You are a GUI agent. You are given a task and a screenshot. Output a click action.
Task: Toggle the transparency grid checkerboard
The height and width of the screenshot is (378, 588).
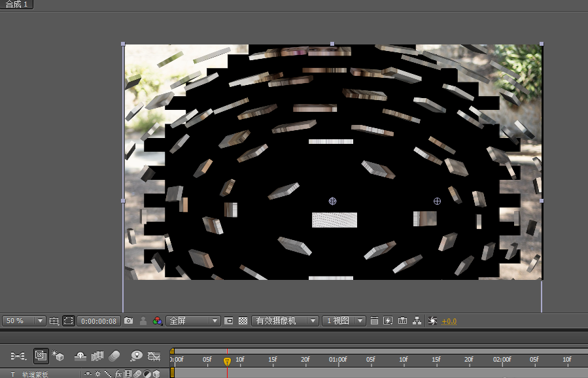coord(243,321)
